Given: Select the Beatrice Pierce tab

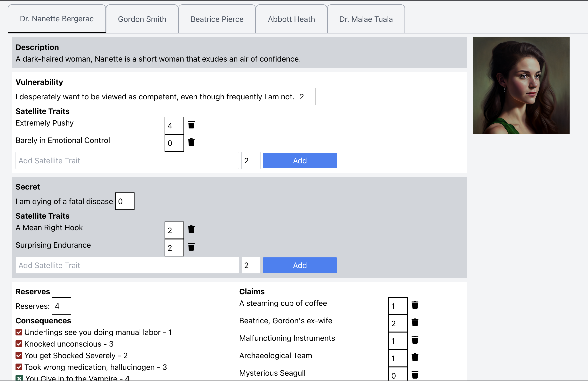Looking at the screenshot, I should [217, 19].
